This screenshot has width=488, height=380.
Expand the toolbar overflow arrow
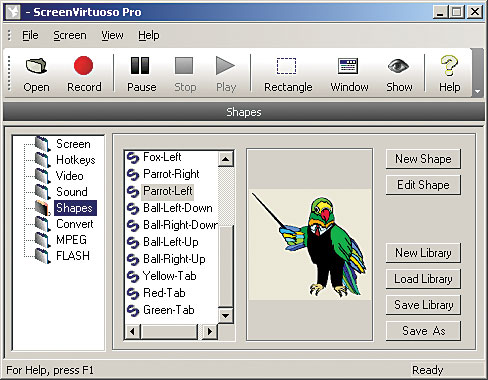click(477, 91)
